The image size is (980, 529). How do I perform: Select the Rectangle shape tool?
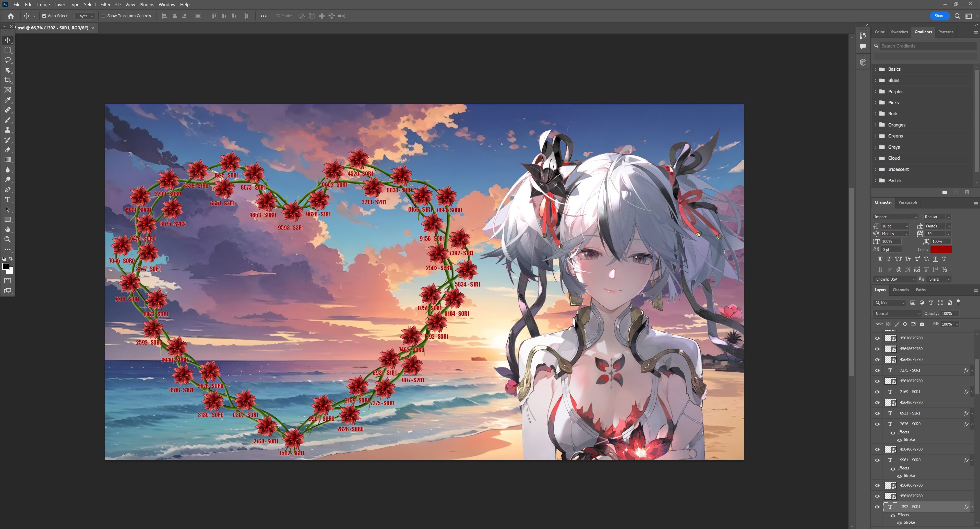coord(8,220)
